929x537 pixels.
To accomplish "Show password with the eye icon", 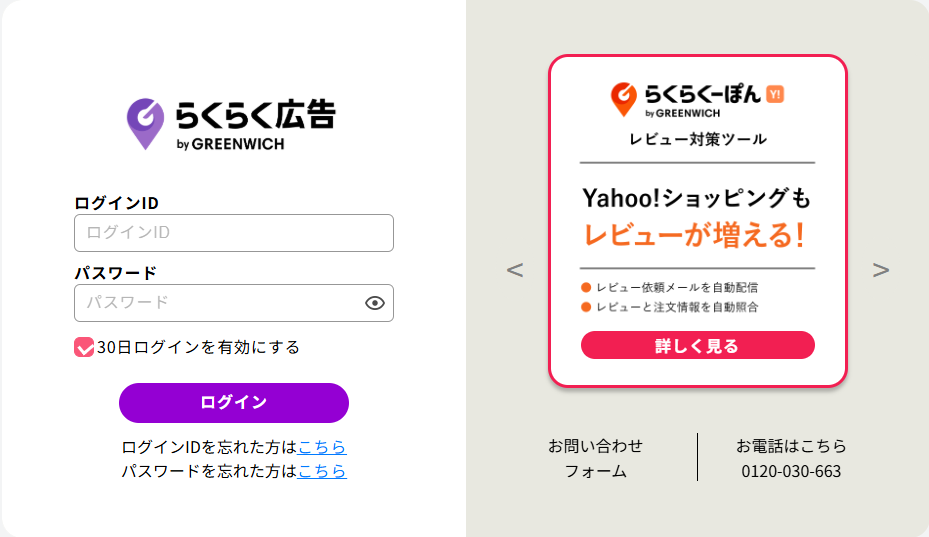I will pos(375,303).
